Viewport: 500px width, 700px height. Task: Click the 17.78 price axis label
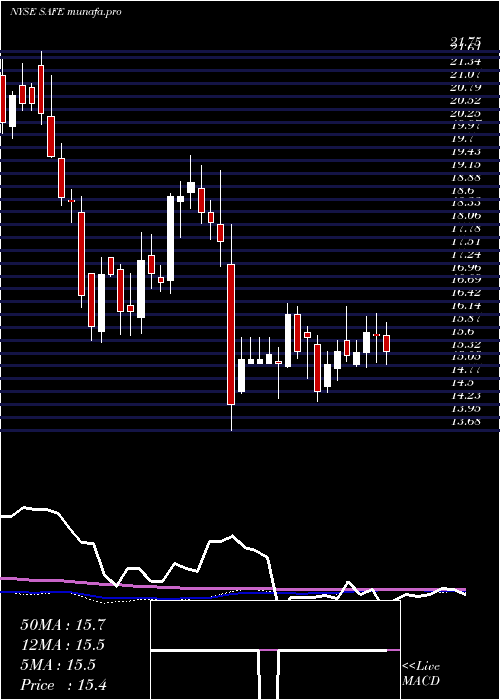(465, 229)
